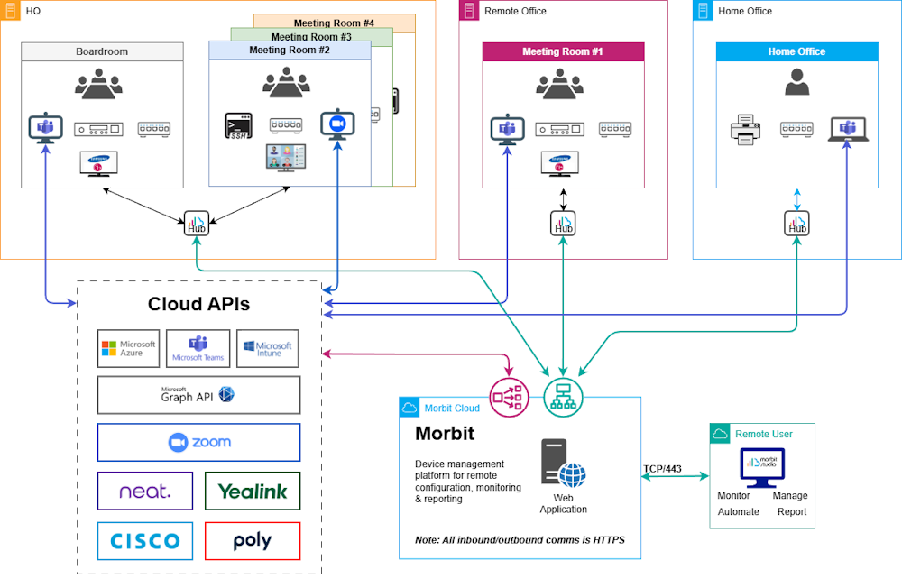Click the bold Morbit heading
This screenshot has height=588, width=902.
(x=445, y=433)
